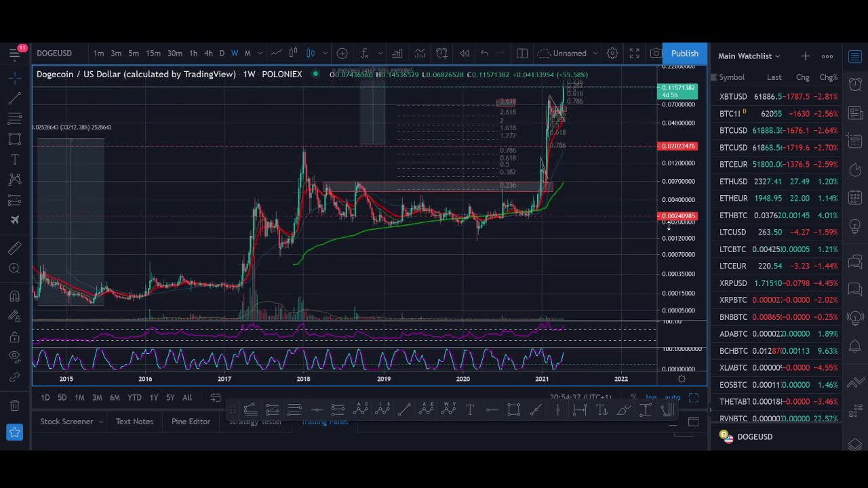Toggle stay in drawing mode pencil-lock

(x=14, y=317)
